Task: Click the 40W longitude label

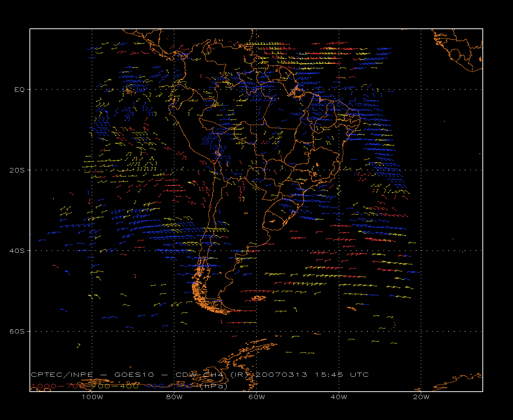Action: pos(339,397)
